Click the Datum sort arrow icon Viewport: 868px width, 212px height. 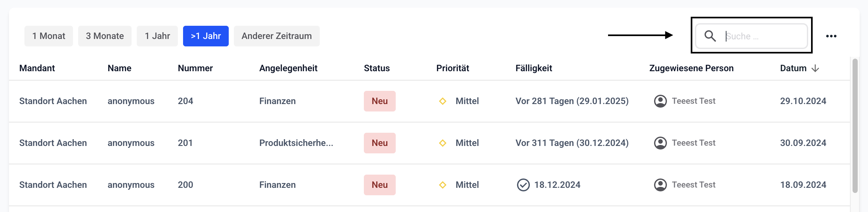815,69
